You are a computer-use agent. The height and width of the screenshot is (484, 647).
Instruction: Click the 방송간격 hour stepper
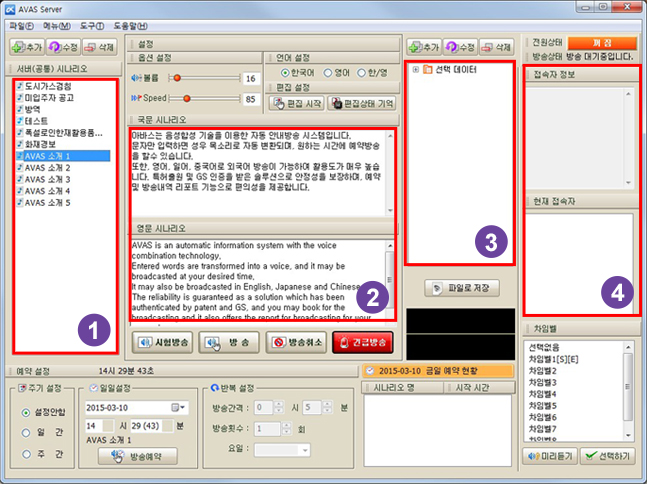click(x=279, y=408)
